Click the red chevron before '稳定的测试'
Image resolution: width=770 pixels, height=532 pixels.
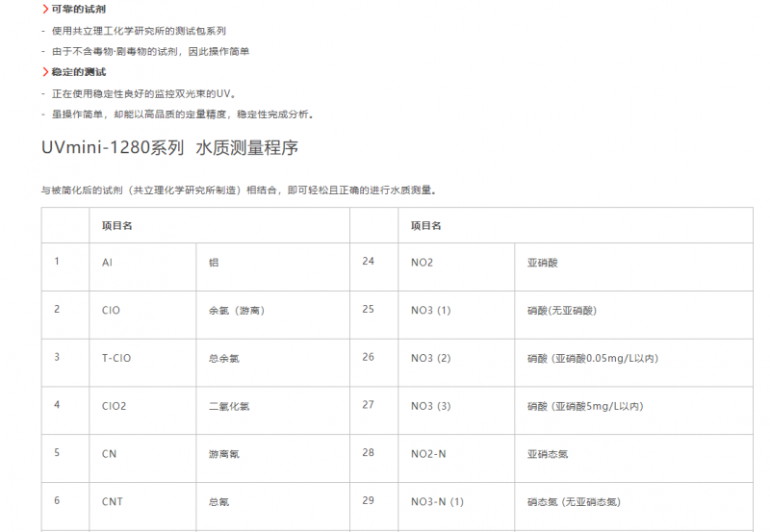45,72
